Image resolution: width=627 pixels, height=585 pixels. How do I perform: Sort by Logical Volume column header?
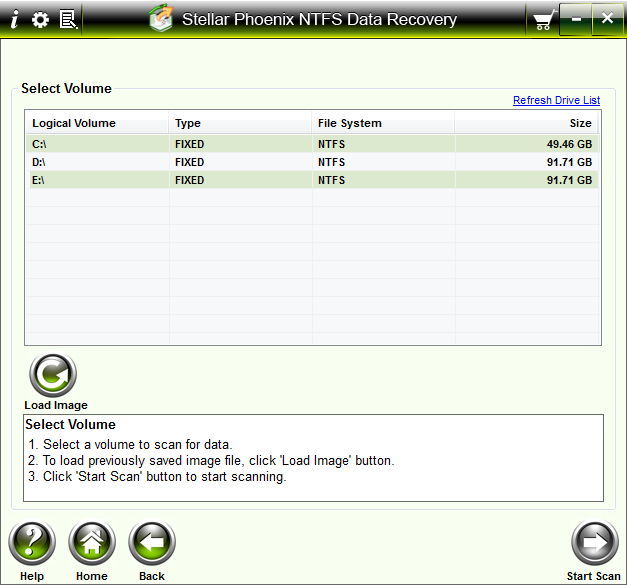pyautogui.click(x=97, y=123)
